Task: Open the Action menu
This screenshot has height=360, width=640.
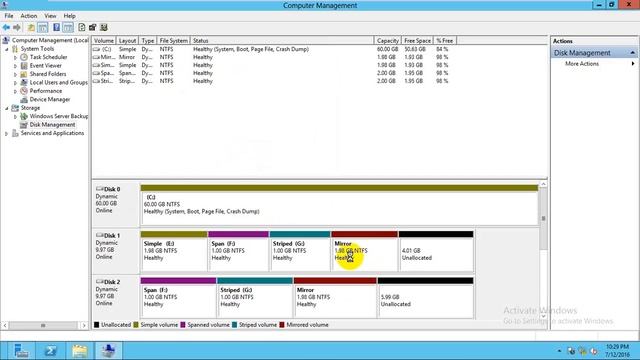Action: click(29, 16)
